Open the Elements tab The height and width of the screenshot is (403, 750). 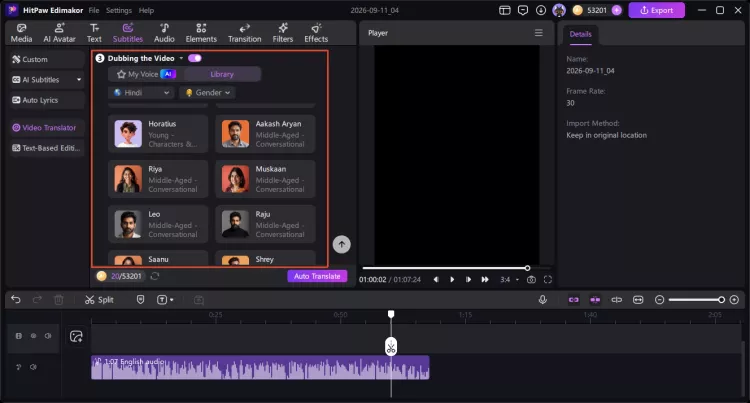click(201, 33)
